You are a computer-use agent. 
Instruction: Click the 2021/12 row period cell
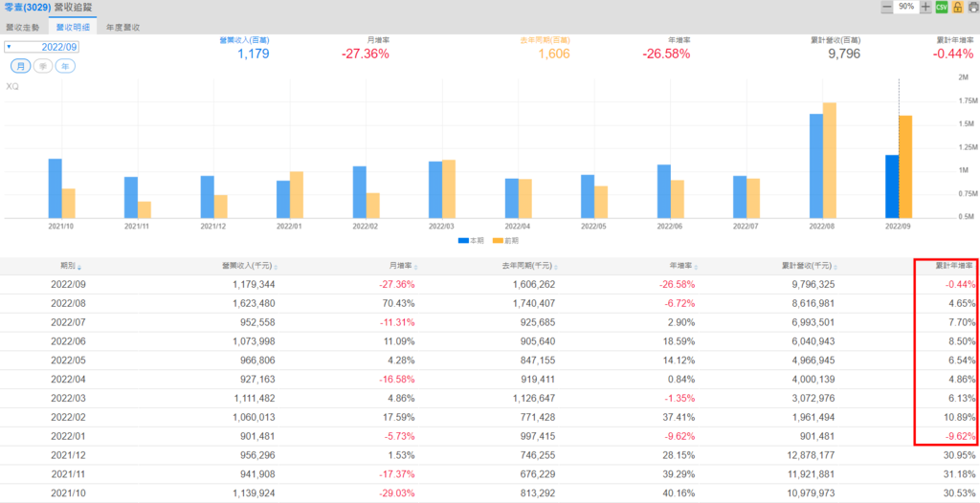68,455
